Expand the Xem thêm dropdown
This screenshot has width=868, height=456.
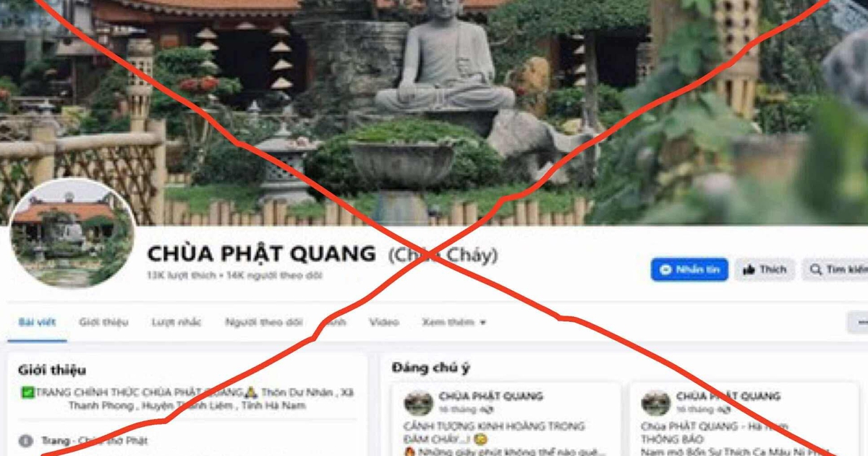(454, 322)
